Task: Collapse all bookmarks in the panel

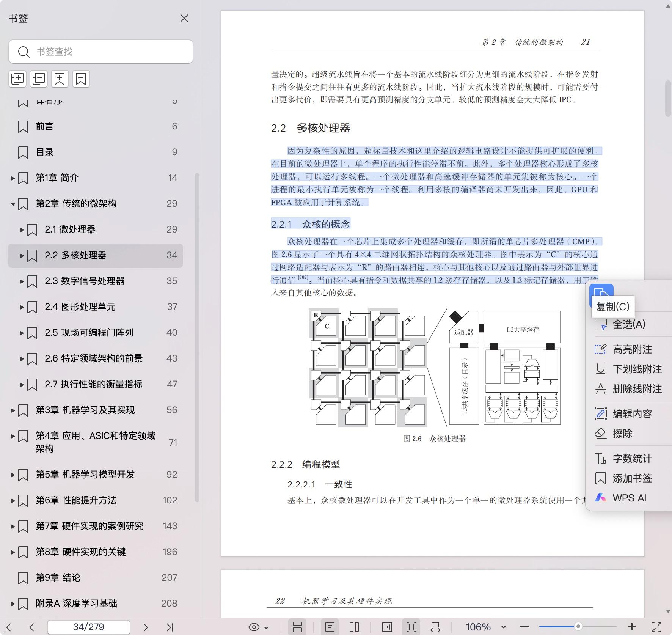Action: point(39,79)
